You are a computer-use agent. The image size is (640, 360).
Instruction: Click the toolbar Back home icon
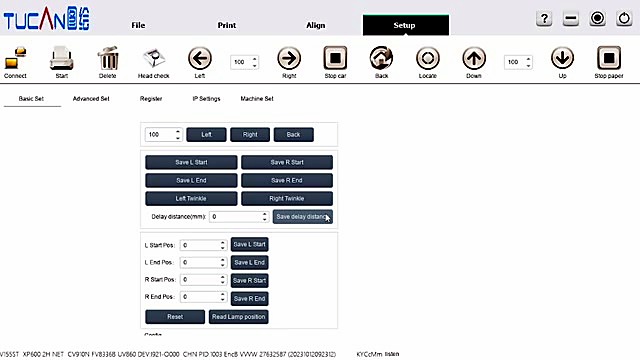coord(381,58)
